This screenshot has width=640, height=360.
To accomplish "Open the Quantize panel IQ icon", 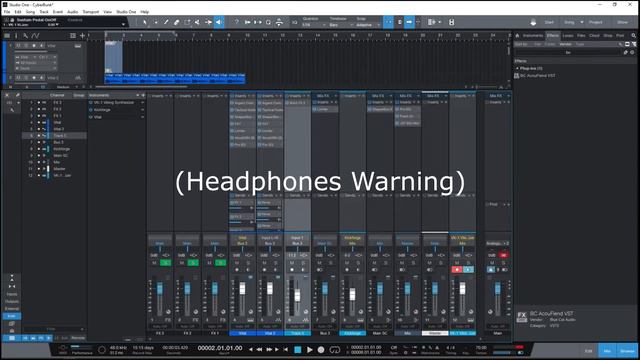I will 295,22.
